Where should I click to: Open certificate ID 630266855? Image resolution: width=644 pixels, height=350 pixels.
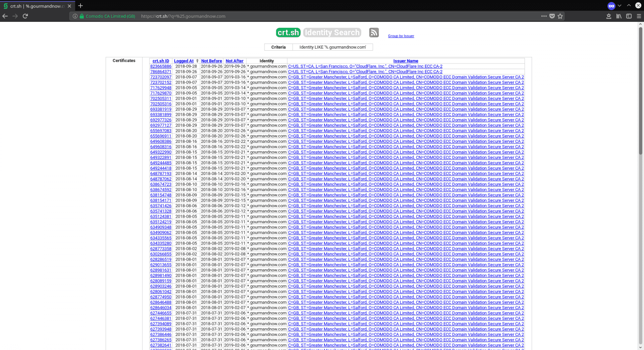tap(161, 254)
